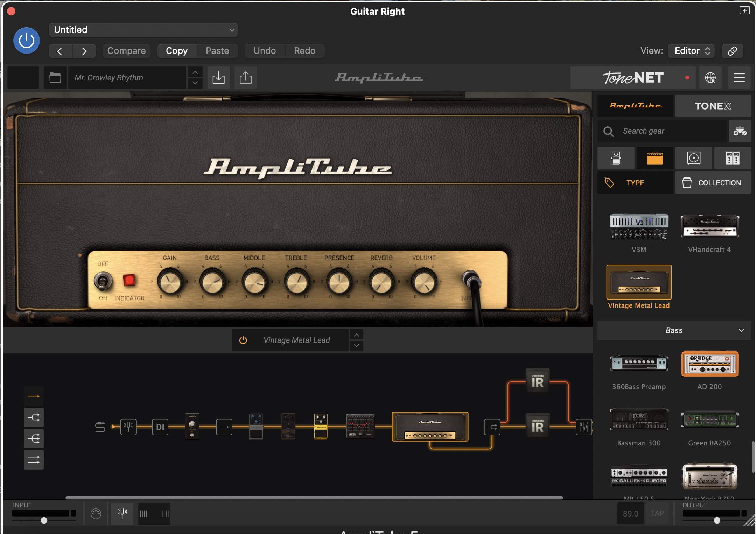Click the Search gear field
Image resolution: width=756 pixels, height=534 pixels.
pos(662,131)
